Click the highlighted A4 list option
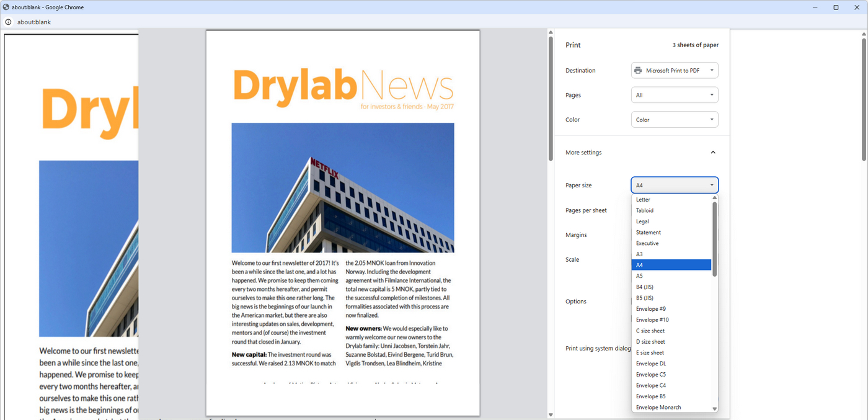The image size is (868, 420). (671, 265)
